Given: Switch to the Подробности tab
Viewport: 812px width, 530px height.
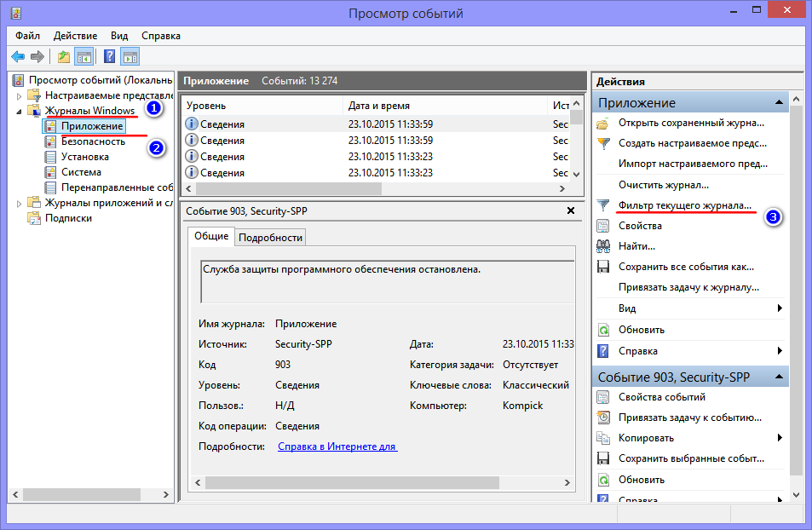Looking at the screenshot, I should click(x=270, y=238).
